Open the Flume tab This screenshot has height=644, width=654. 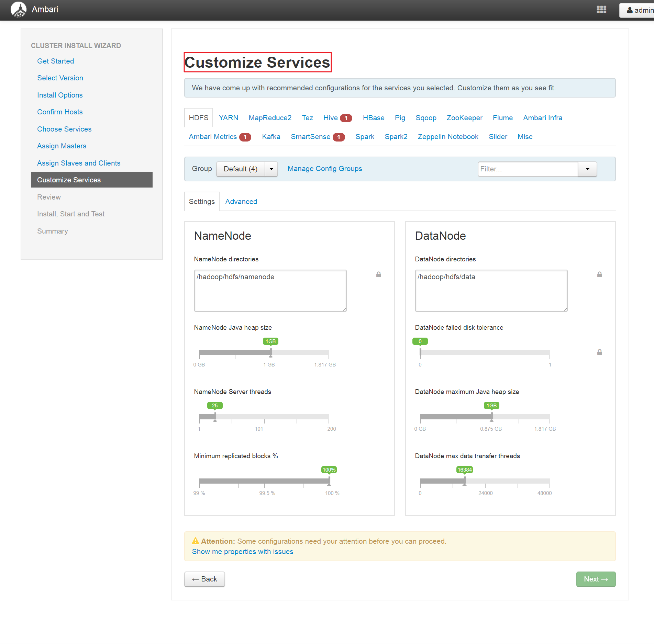coord(503,118)
